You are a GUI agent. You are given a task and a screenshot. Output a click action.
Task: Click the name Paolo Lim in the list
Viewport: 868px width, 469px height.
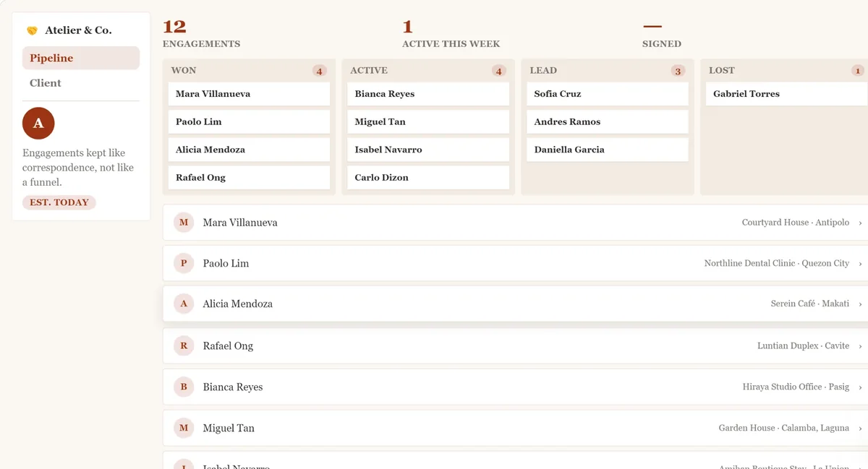click(226, 263)
